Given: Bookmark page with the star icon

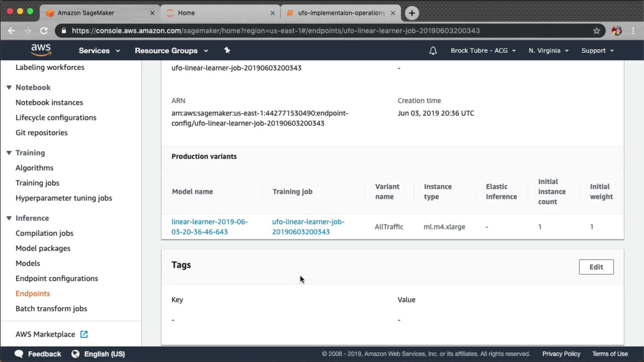Looking at the screenshot, I should 596,31.
